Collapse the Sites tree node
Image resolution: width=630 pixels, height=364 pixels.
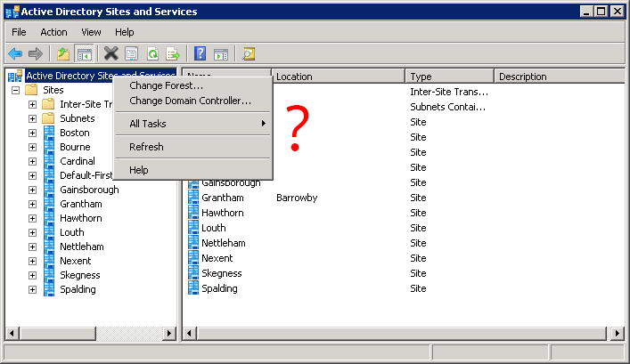point(16,90)
